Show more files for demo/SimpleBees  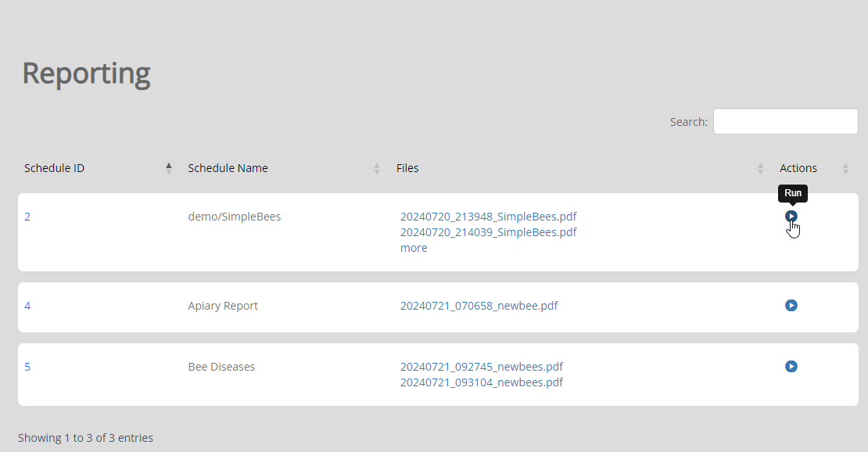pyautogui.click(x=414, y=248)
